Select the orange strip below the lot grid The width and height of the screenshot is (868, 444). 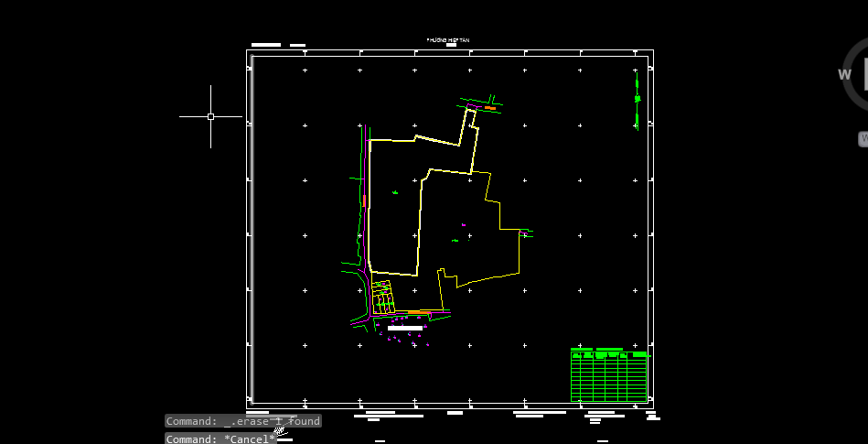click(x=419, y=313)
